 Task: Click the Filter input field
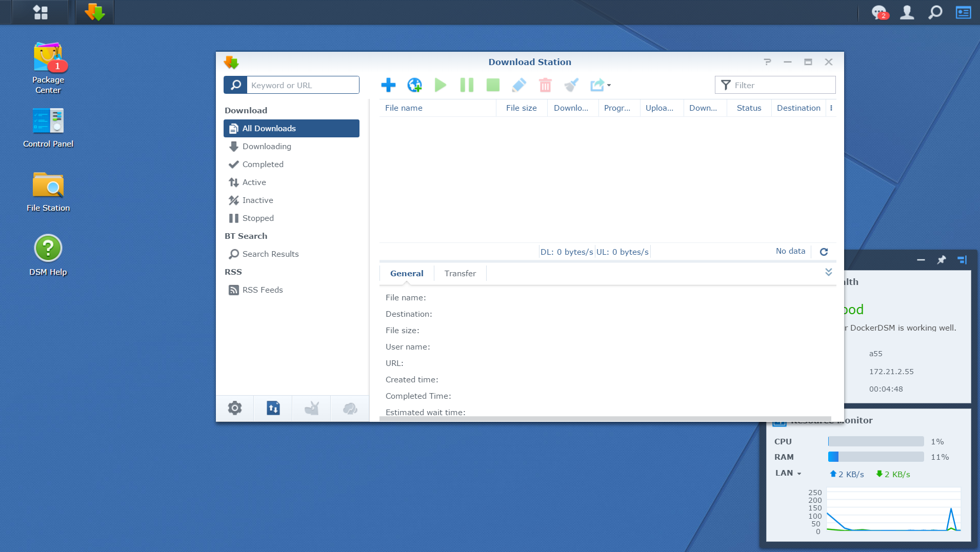(775, 85)
